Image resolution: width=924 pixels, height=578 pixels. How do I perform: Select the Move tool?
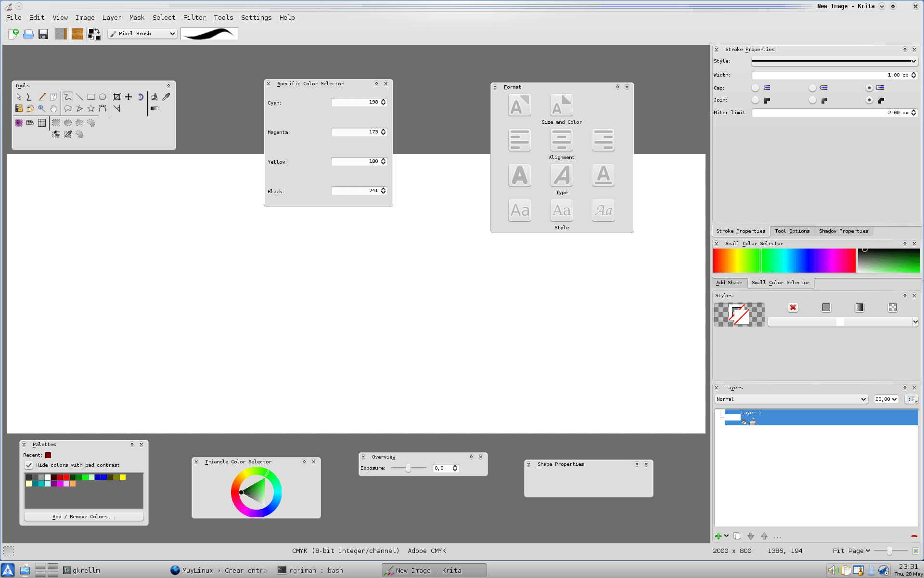tap(128, 97)
